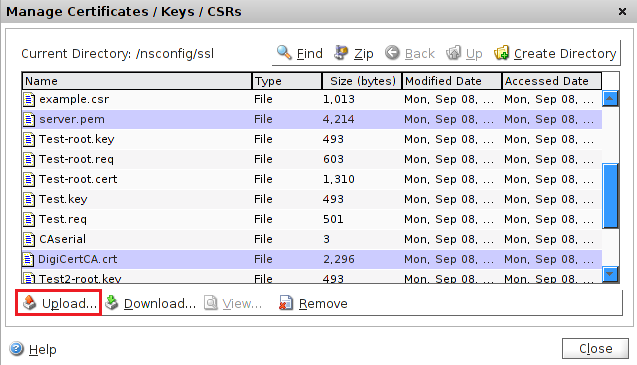Click the file icon beside example.csr
This screenshot has width=637, height=365.
point(29,99)
